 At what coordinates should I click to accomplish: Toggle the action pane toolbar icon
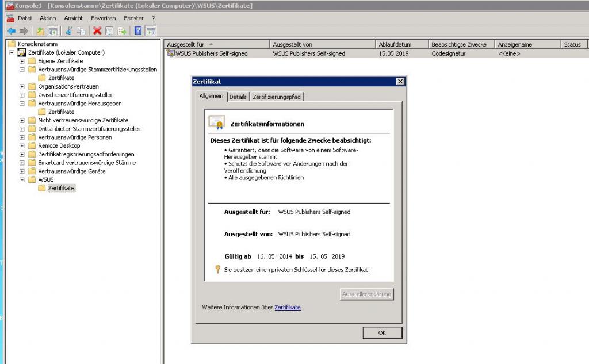point(151,31)
